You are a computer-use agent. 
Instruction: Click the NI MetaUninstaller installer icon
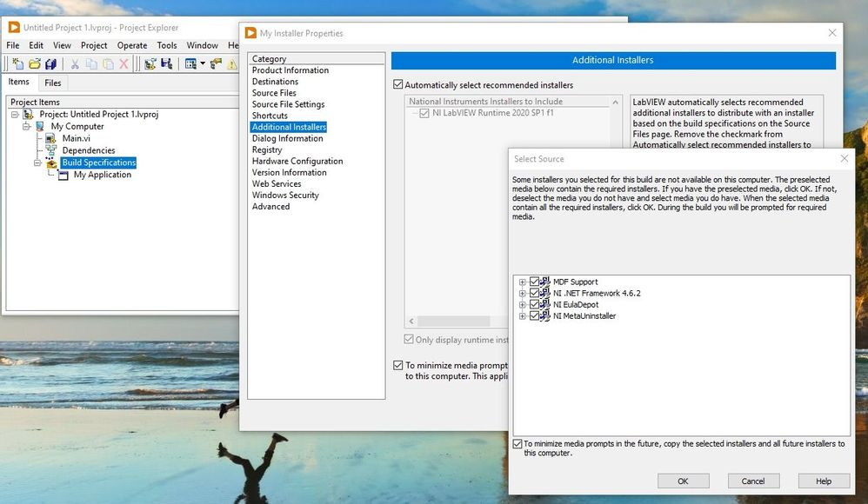click(x=545, y=316)
